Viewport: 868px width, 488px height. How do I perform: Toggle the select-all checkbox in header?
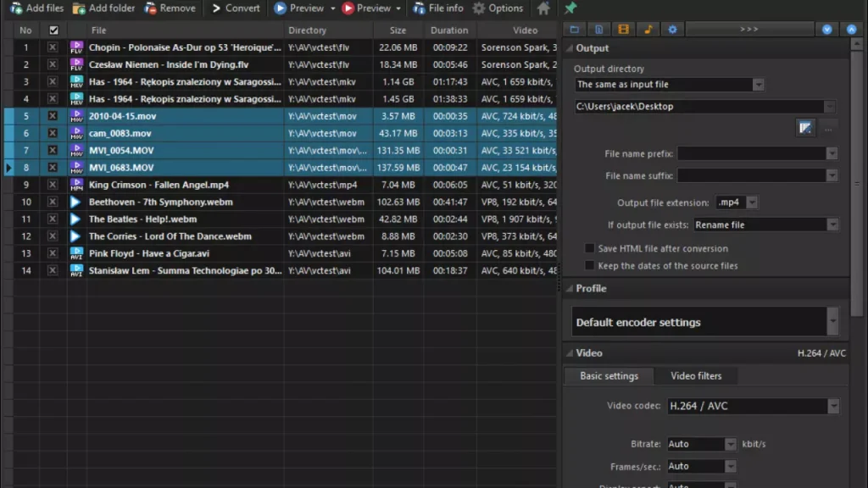(53, 30)
